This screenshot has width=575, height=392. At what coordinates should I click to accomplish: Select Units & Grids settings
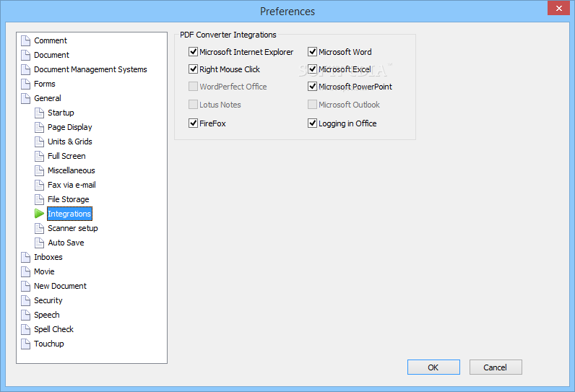pyautogui.click(x=69, y=141)
